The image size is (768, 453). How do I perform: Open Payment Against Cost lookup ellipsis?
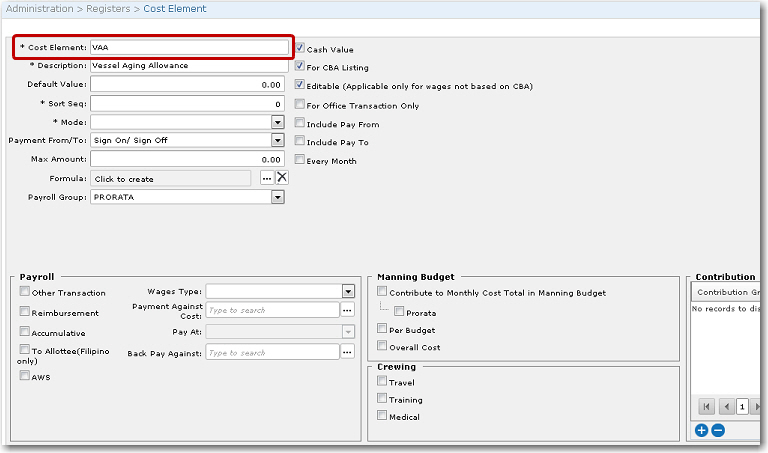point(347,310)
